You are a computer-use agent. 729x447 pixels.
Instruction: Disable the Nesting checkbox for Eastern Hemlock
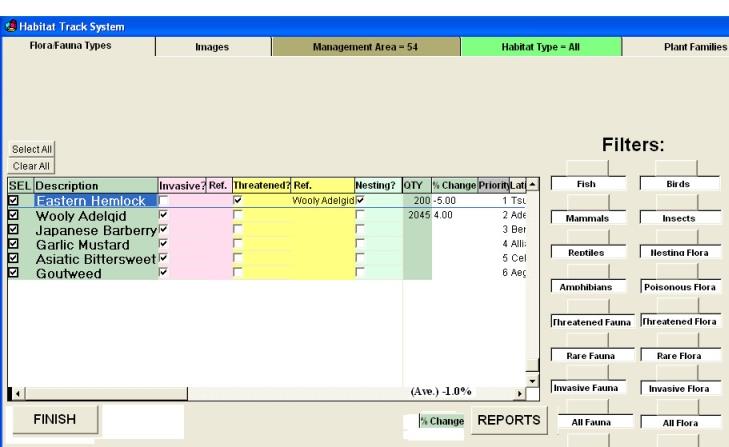pos(360,201)
